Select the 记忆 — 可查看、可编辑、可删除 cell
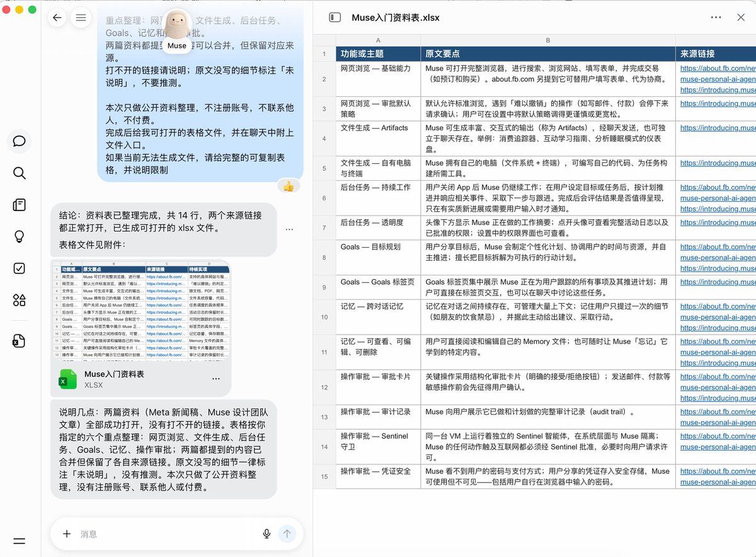 pos(378,352)
